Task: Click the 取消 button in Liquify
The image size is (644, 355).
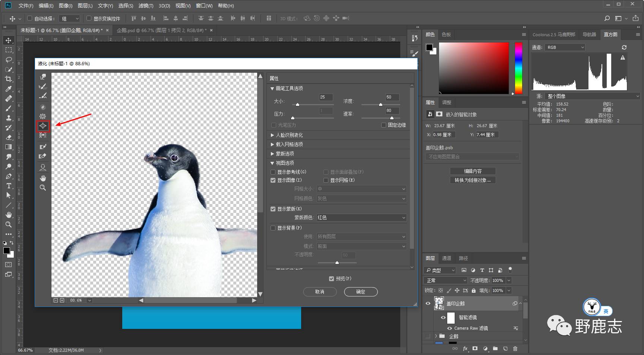Action: pyautogui.click(x=320, y=292)
